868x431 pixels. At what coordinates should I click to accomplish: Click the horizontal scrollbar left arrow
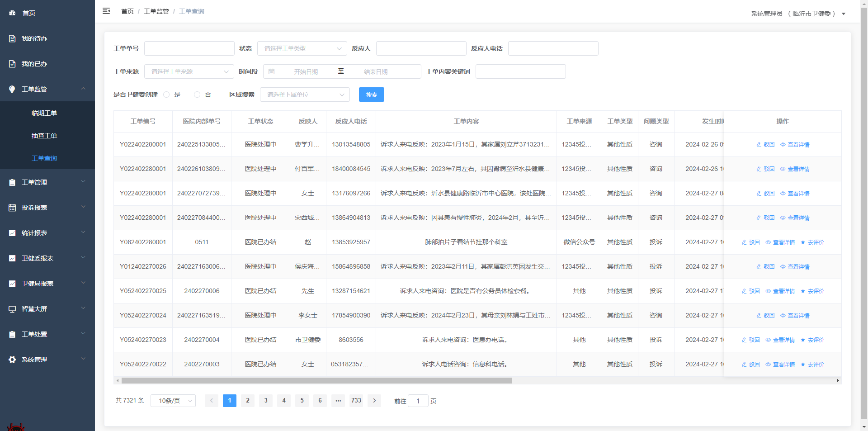(x=118, y=381)
